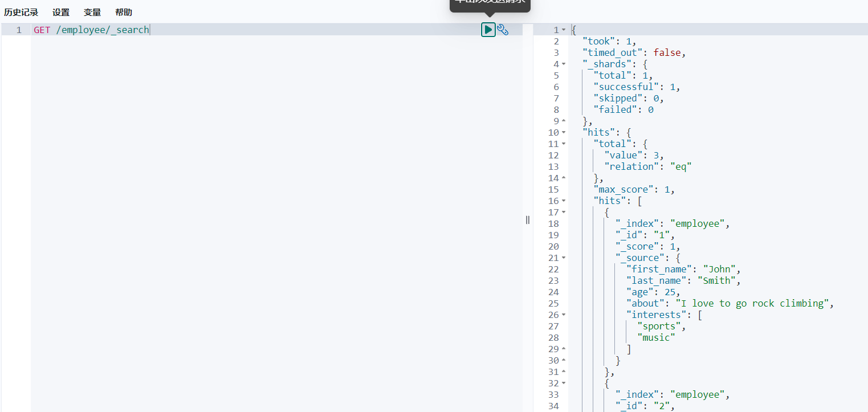Click the fold arrow at line 31
Viewport: 868px width, 412px height.
(x=564, y=372)
